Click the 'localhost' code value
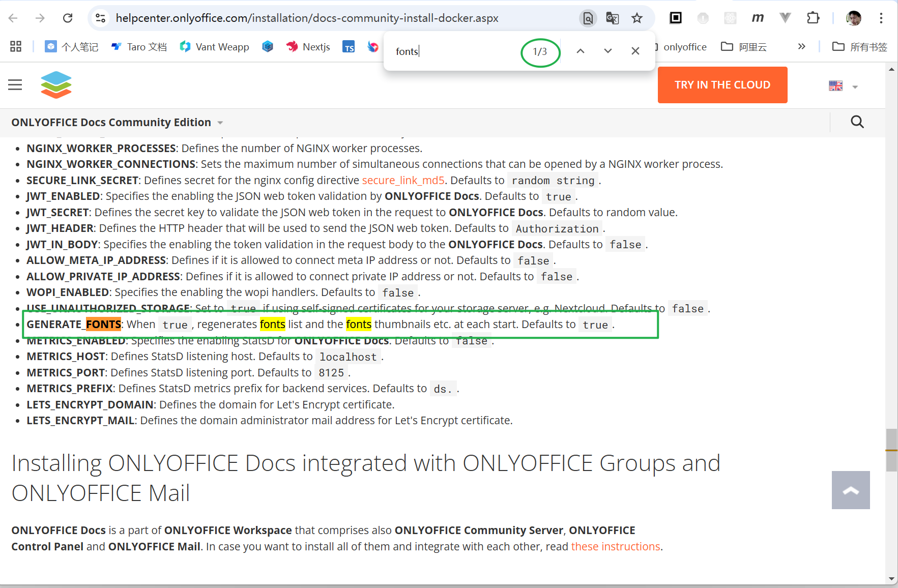The image size is (898, 588). [348, 357]
